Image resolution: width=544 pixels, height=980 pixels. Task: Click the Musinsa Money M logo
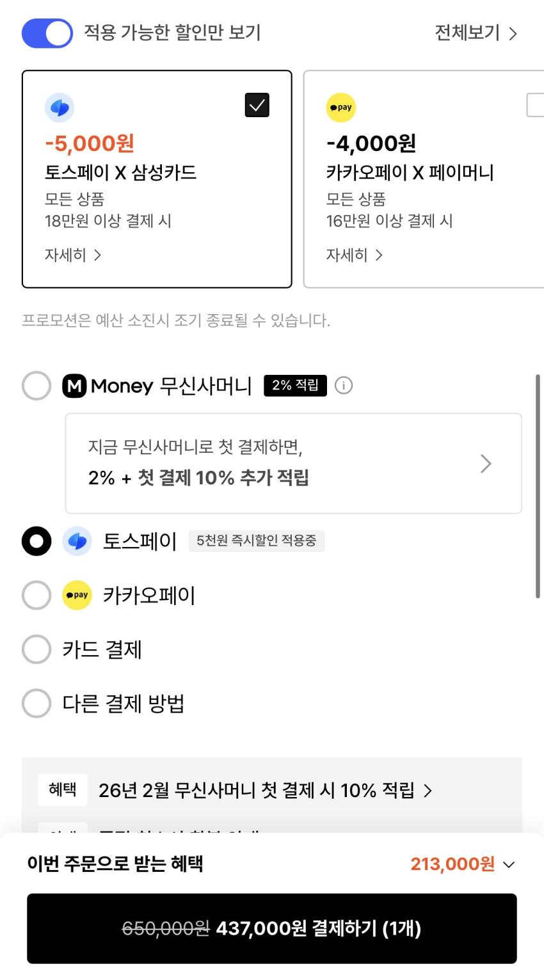point(74,386)
